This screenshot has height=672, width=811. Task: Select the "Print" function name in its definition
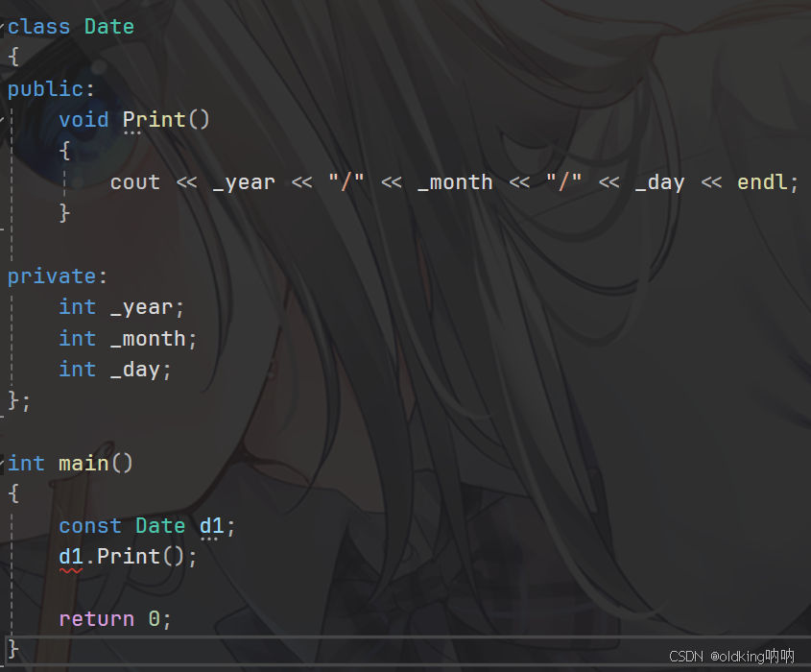pyautogui.click(x=155, y=120)
